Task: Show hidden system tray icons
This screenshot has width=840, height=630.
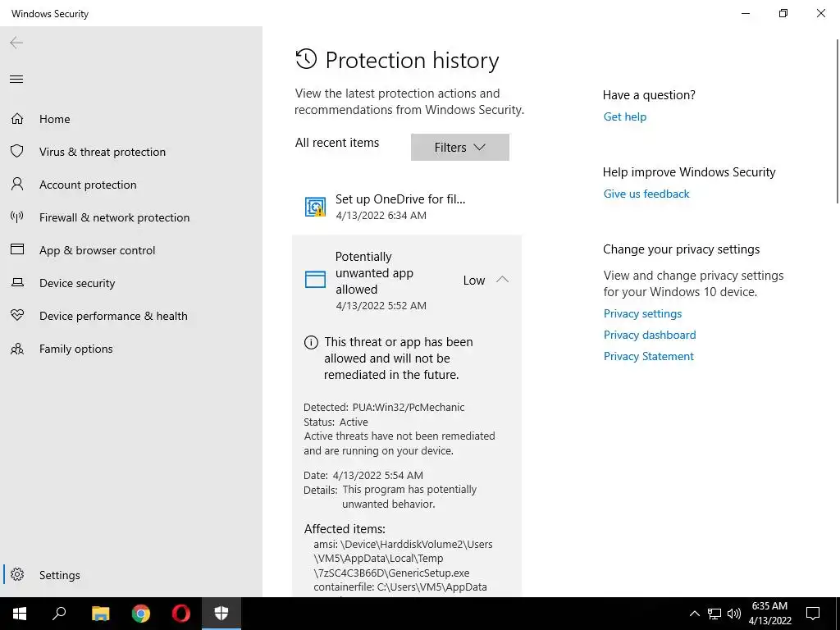Action: [x=694, y=614]
